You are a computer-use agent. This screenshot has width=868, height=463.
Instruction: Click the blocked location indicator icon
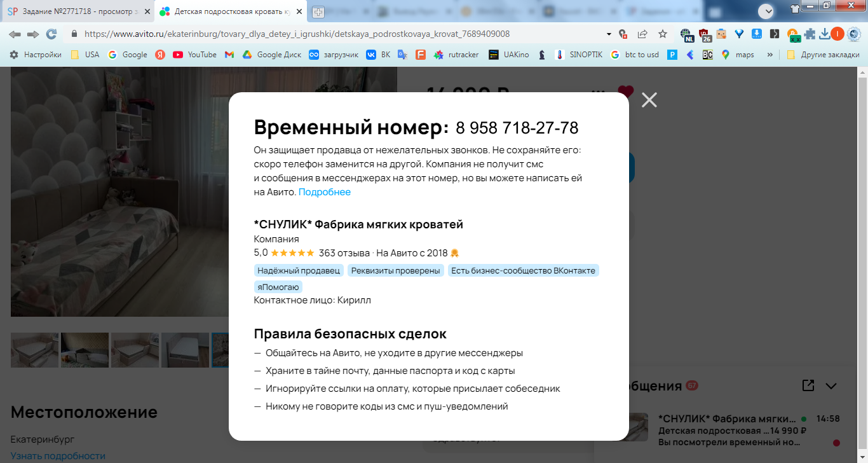coord(623,34)
